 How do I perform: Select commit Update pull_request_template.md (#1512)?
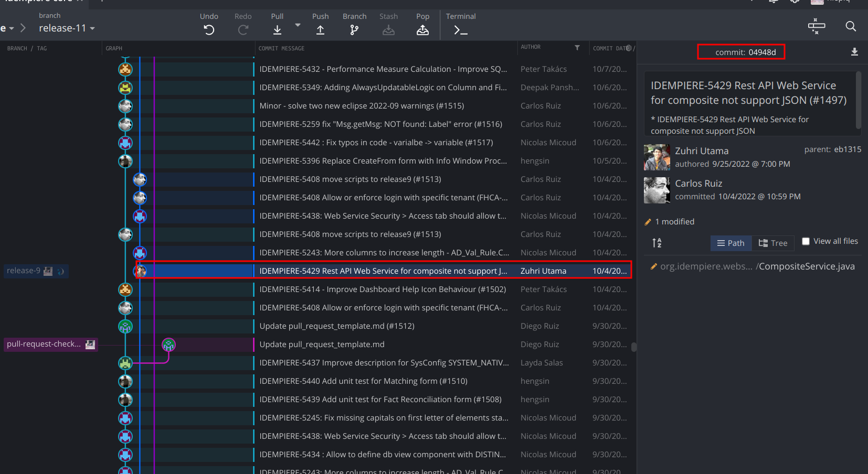pos(337,326)
